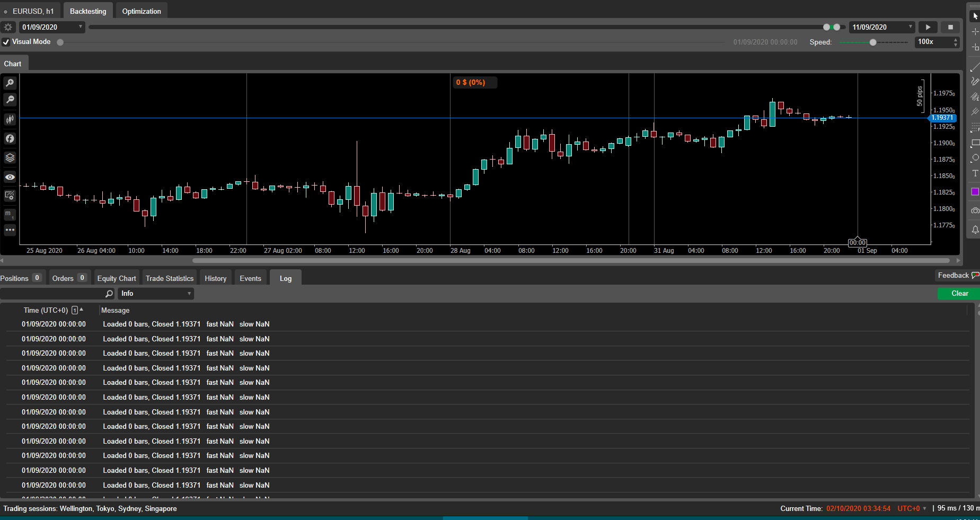Click the chart horizontal scrollbar
This screenshot has height=520, width=980.
coord(571,260)
